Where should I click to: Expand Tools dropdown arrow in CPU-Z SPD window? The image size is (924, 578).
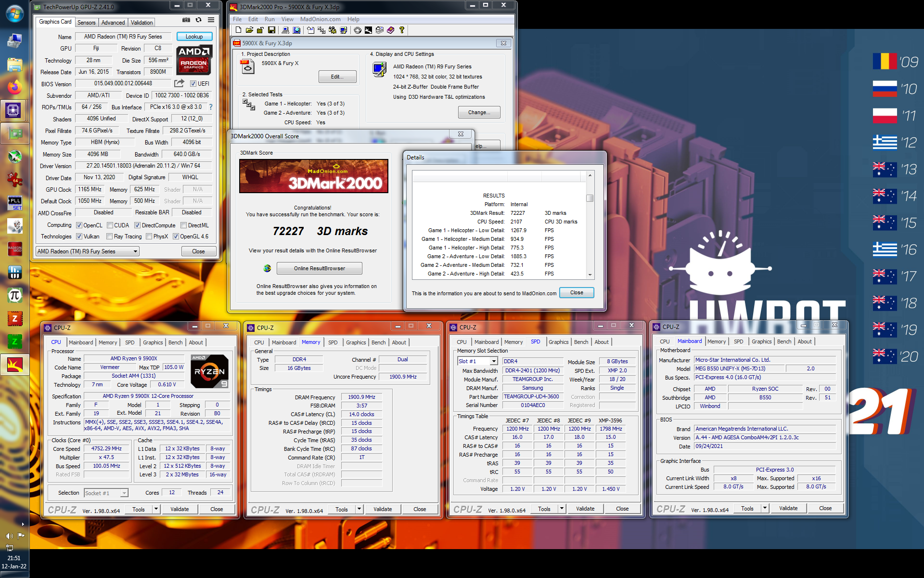[562, 509]
